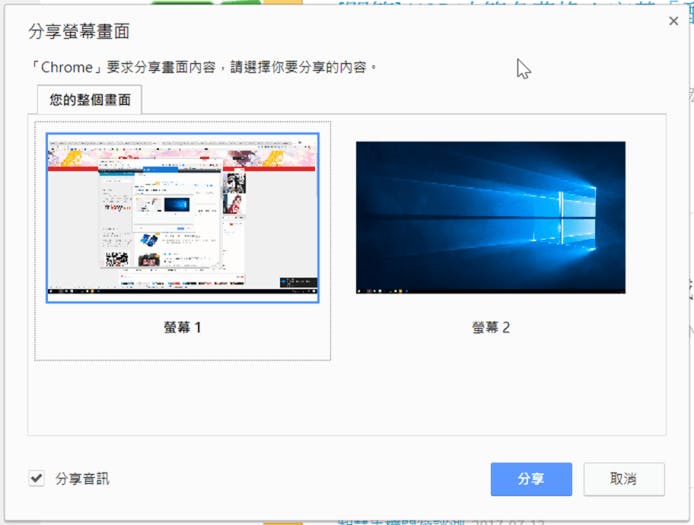The height and width of the screenshot is (525, 694).
Task: Close the share screen dialog
Action: (673, 21)
